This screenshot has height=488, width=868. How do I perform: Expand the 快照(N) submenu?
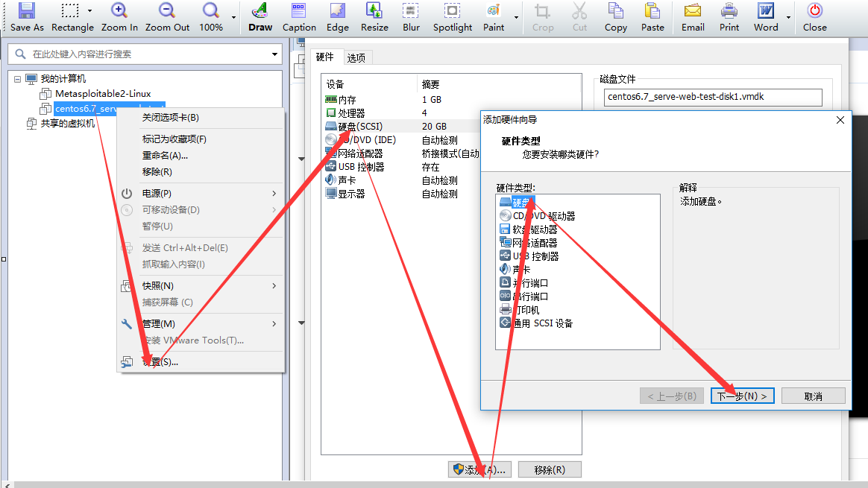pyautogui.click(x=201, y=285)
